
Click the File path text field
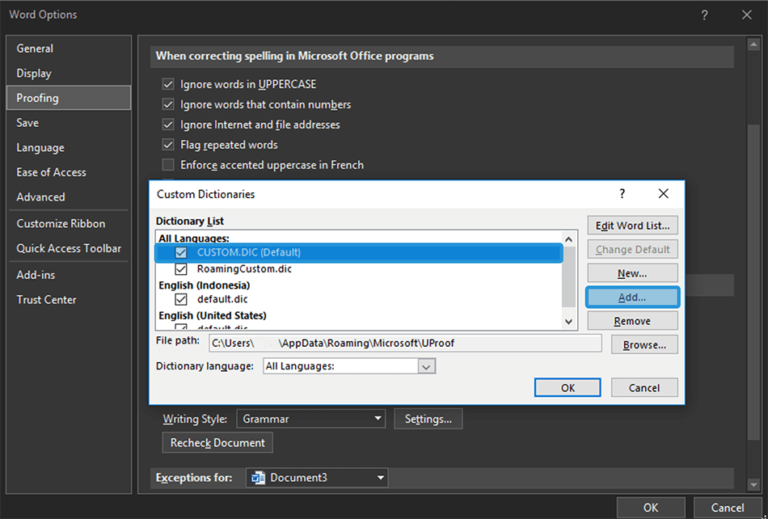point(405,343)
